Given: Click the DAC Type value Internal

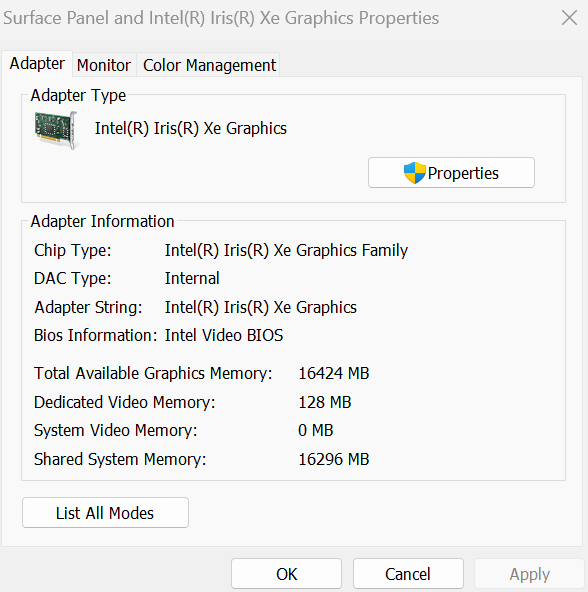Looking at the screenshot, I should pyautogui.click(x=192, y=279).
